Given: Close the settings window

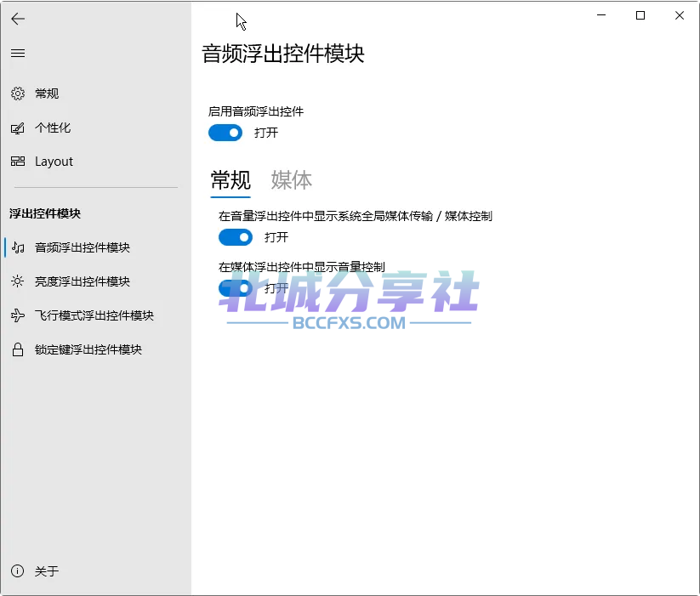Looking at the screenshot, I should coord(680,15).
